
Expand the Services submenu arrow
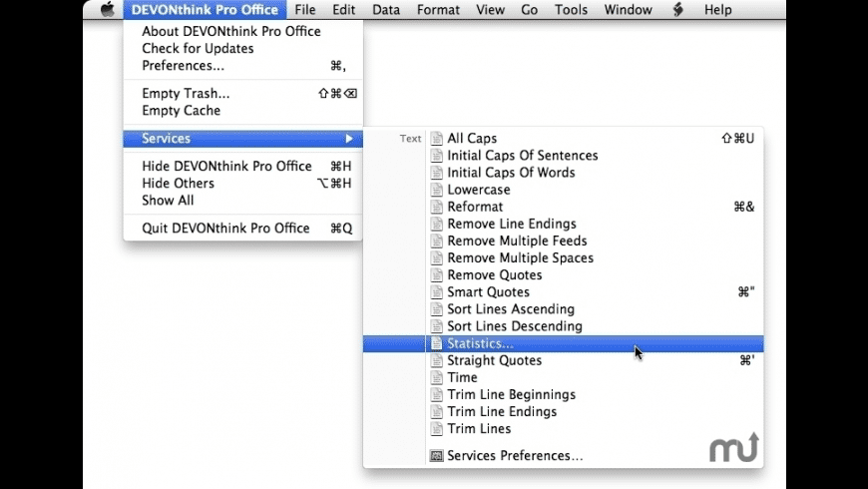349,139
